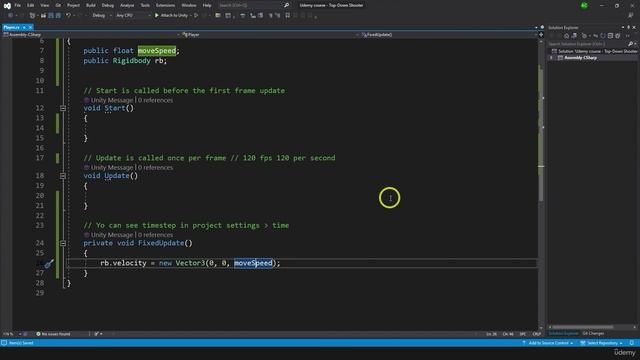
Task: Click Solution Explorer pending changes filter
Action: [x=585, y=36]
